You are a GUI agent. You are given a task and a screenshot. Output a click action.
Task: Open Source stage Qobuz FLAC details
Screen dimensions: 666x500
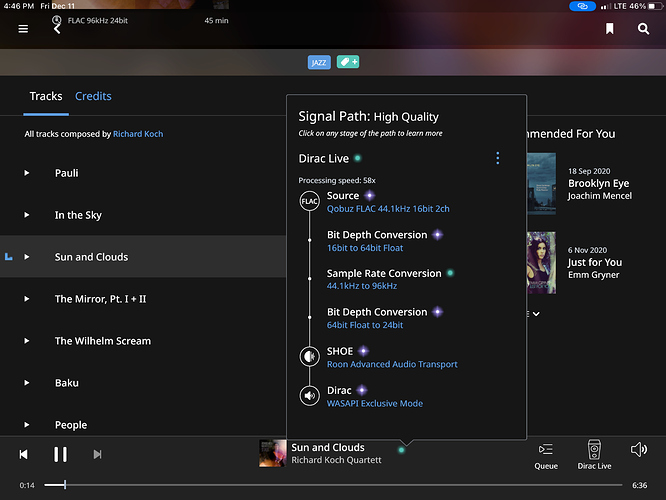point(388,209)
